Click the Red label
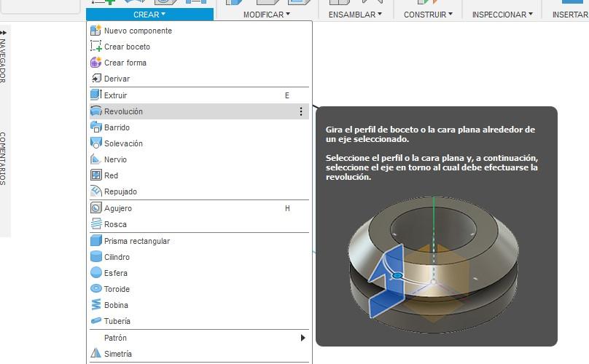 [x=112, y=175]
